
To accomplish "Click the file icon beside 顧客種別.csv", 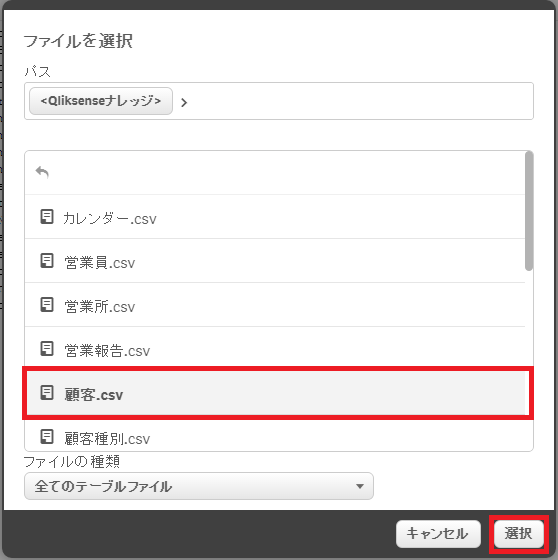I will (x=47, y=436).
